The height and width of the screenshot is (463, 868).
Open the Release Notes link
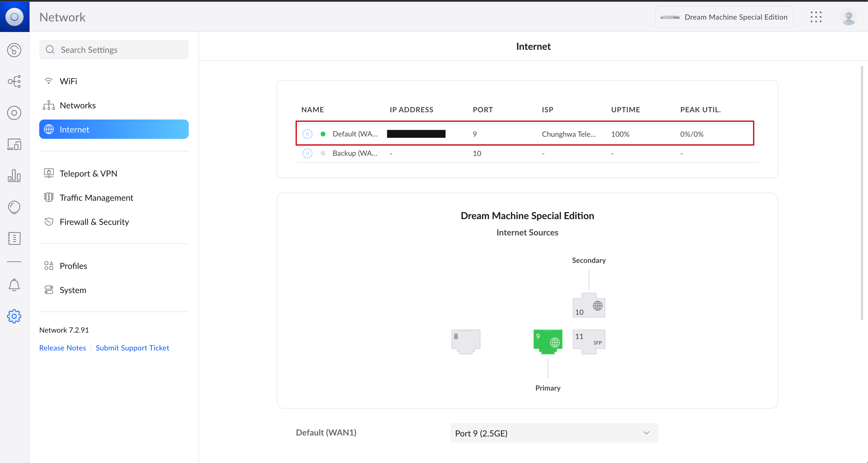coord(62,348)
